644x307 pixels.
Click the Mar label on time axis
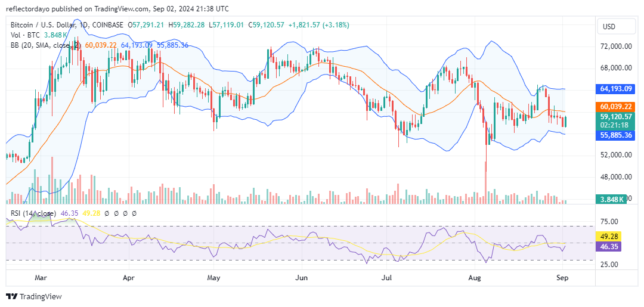41,278
